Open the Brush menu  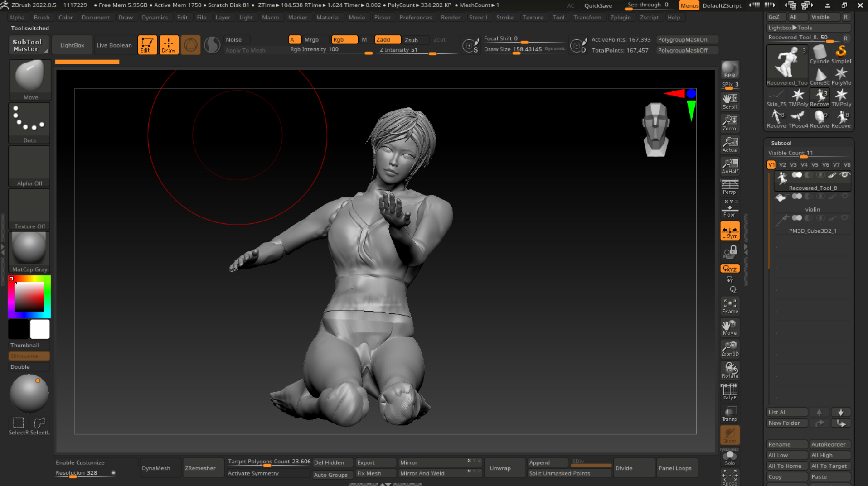click(42, 17)
